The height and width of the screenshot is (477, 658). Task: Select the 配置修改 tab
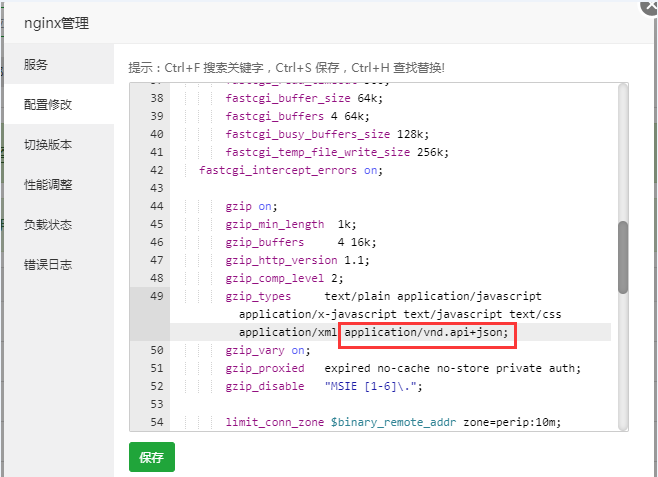point(48,105)
